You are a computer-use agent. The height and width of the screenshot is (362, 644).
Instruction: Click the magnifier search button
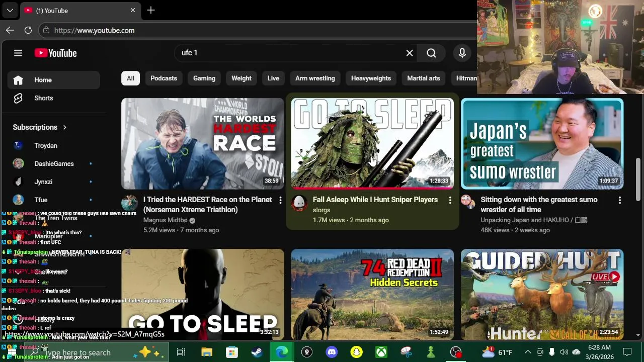coord(431,53)
